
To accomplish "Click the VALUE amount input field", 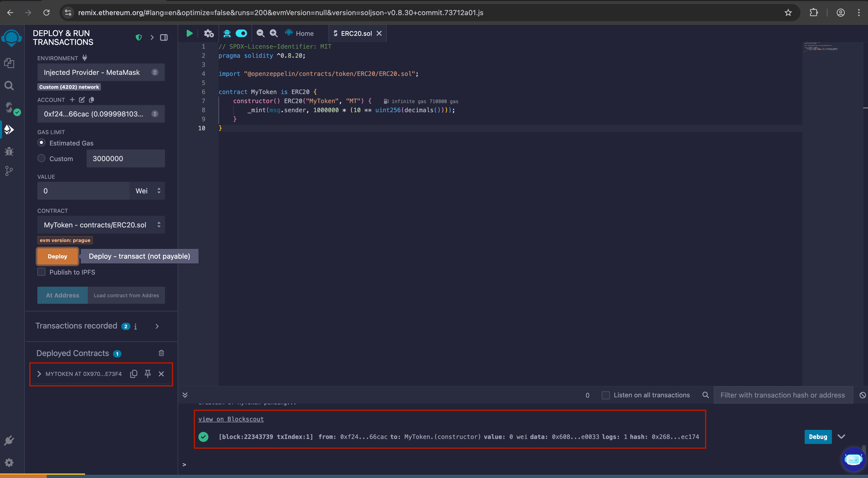I will pyautogui.click(x=83, y=191).
